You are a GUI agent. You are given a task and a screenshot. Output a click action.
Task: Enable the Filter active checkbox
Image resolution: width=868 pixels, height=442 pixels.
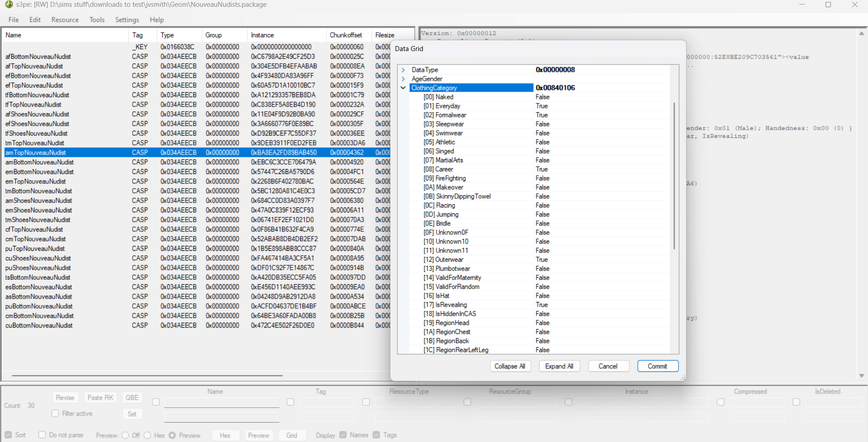(55, 414)
